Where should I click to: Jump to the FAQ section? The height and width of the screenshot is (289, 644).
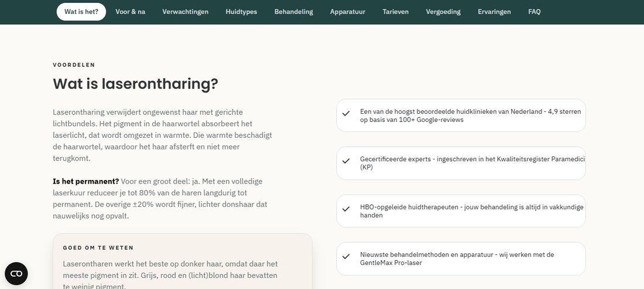point(535,12)
